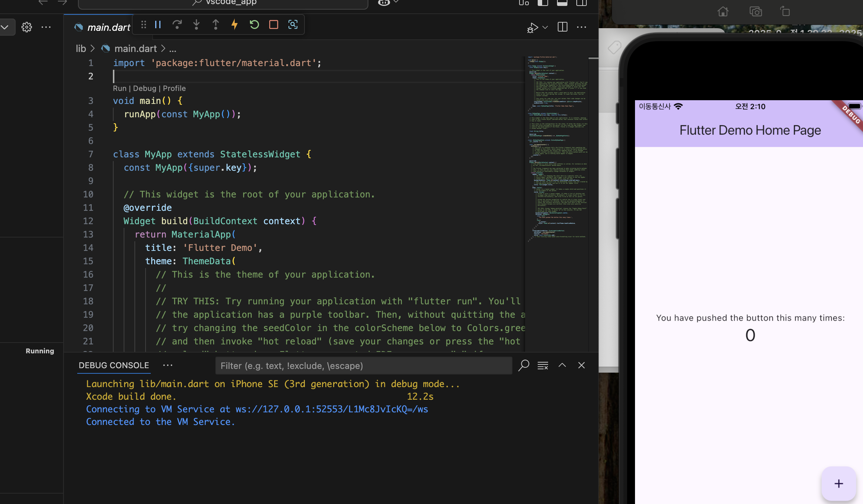Image resolution: width=863 pixels, height=504 pixels.
Task: Customize layout icon in title bar
Action: (524, 3)
